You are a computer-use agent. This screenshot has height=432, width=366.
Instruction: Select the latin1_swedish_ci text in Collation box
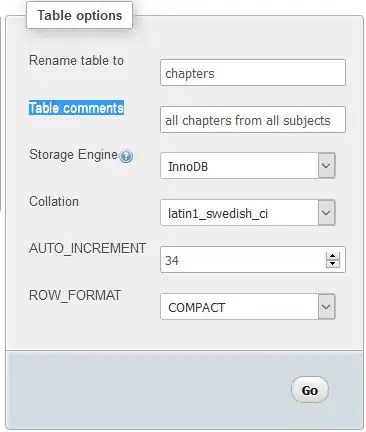coord(218,213)
